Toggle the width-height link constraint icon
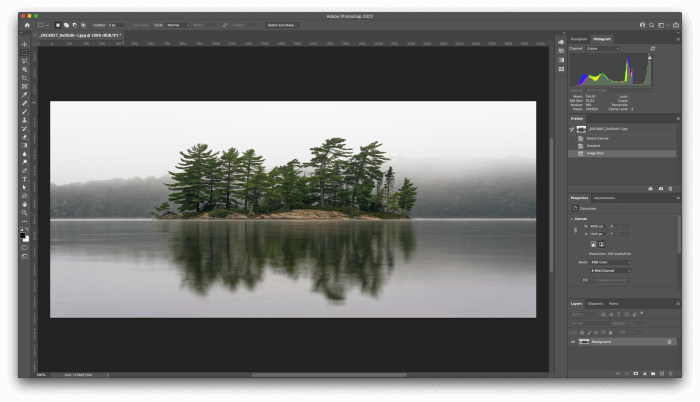 576,230
